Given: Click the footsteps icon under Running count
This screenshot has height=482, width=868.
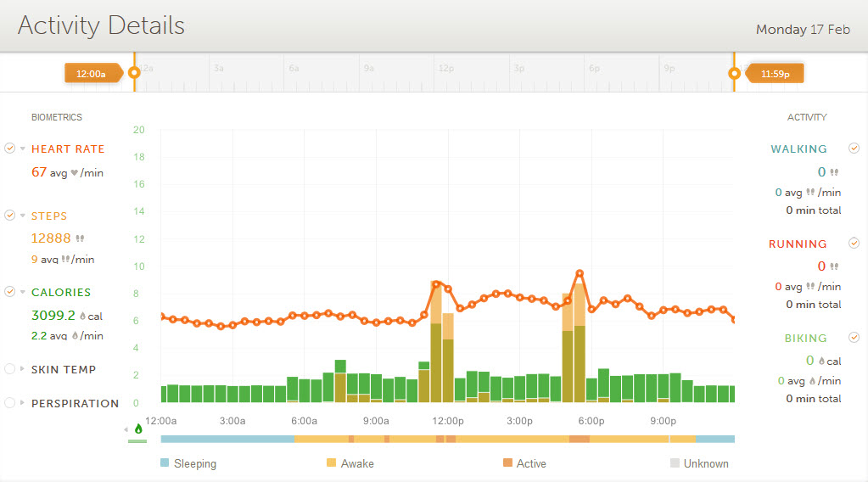Looking at the screenshot, I should [x=834, y=266].
